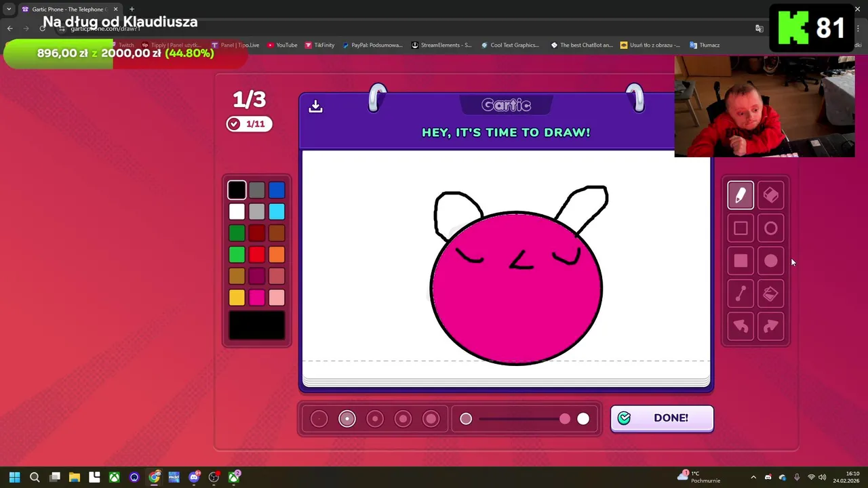The image size is (868, 488).
Task: Pick the blue color swatch
Action: tap(277, 190)
